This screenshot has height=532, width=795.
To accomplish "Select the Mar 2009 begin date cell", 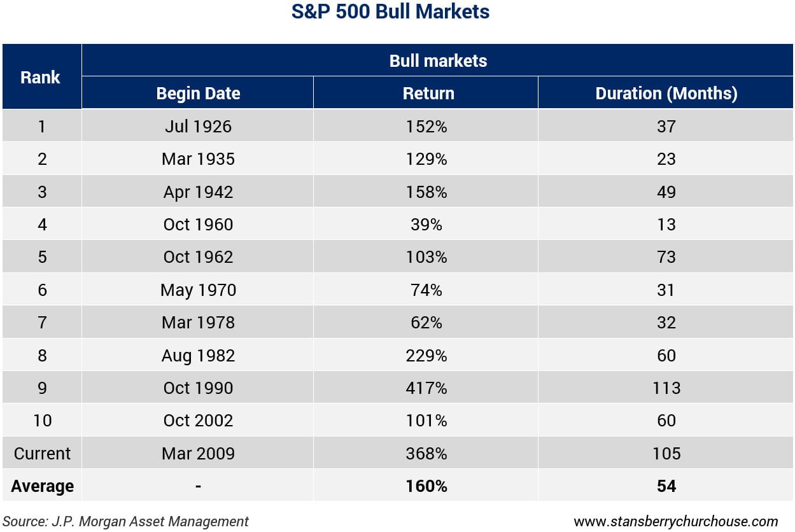I will (198, 453).
